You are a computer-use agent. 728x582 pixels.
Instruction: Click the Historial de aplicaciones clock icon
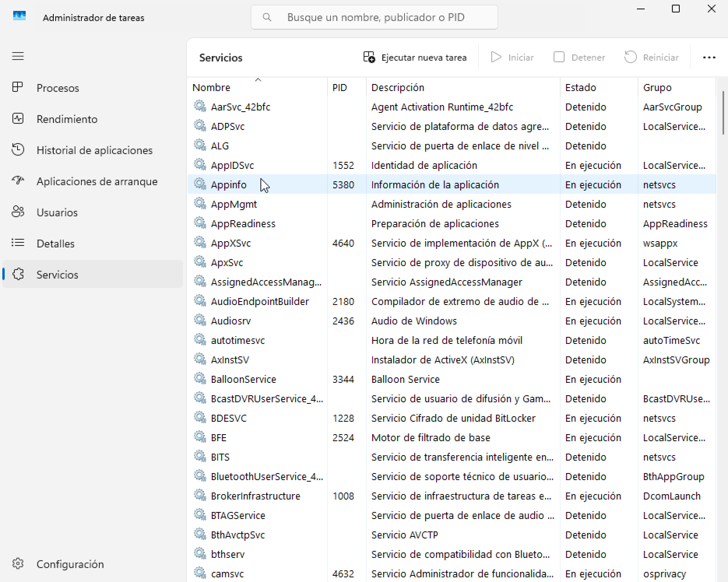coord(18,150)
